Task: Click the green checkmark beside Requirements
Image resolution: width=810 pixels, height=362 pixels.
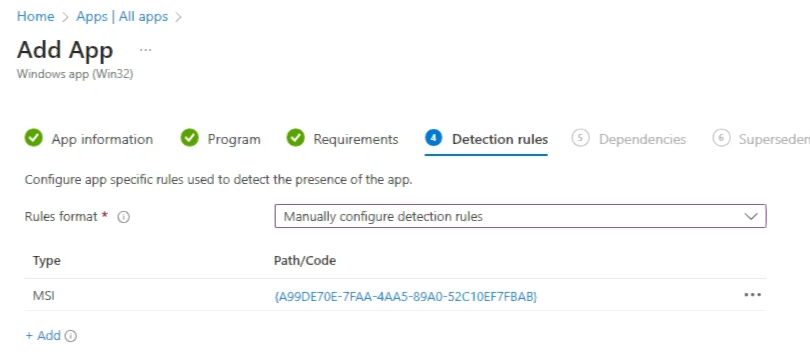Action: click(x=295, y=138)
